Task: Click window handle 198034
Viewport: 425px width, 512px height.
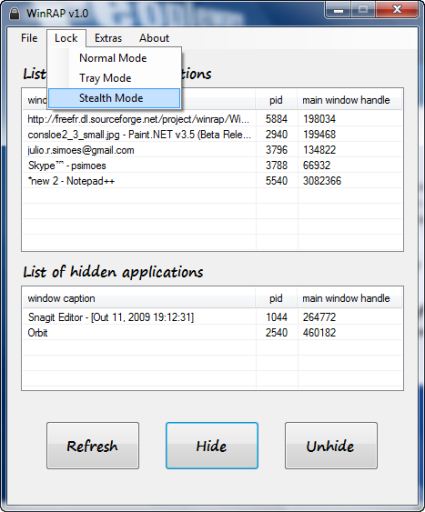Action: click(319, 119)
